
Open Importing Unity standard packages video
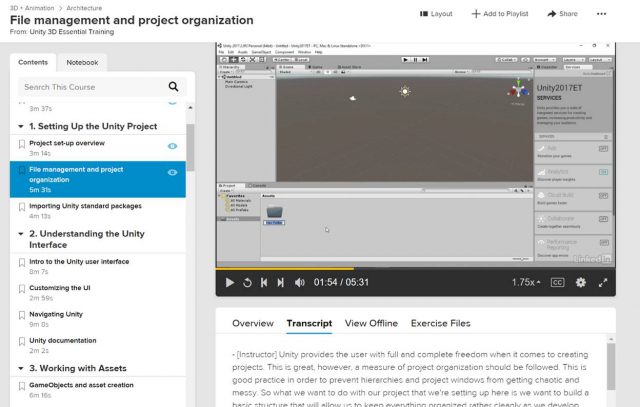(85, 206)
